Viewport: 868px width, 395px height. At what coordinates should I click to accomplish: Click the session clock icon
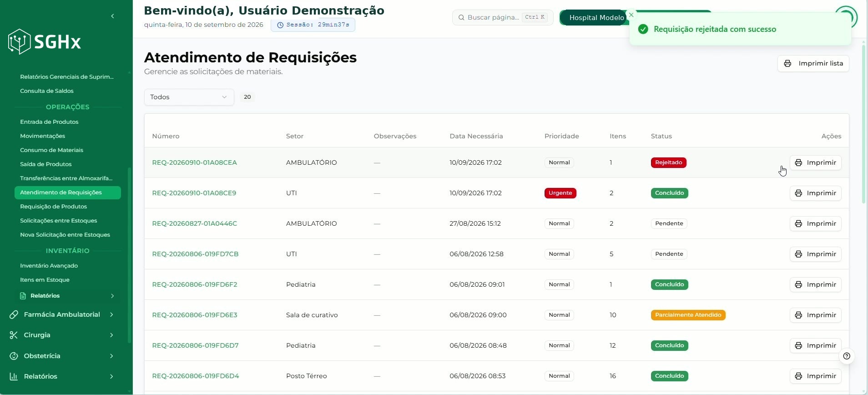[280, 25]
